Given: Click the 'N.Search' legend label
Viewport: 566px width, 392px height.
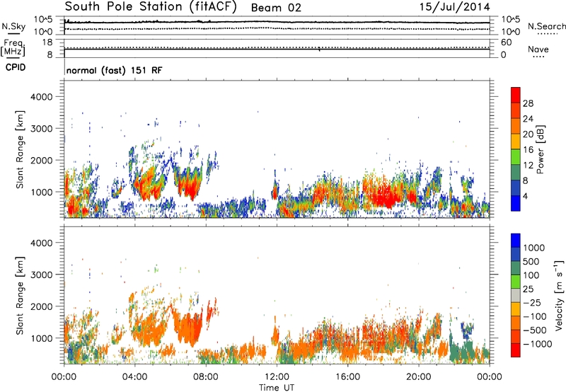Looking at the screenshot, I should tap(546, 26).
